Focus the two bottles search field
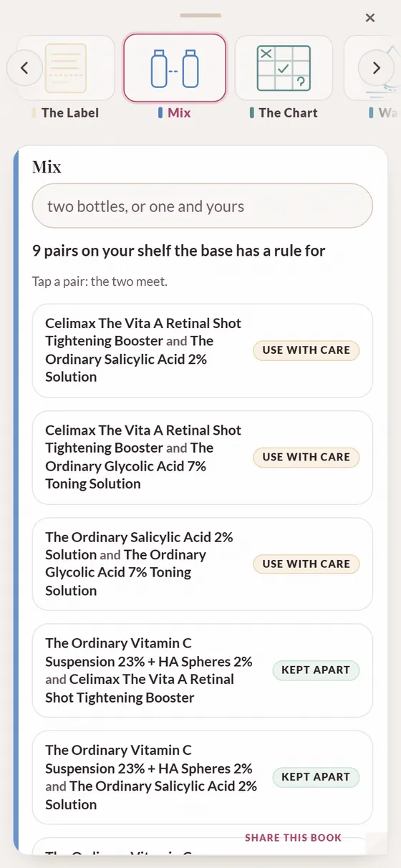The height and width of the screenshot is (868, 401). (x=203, y=206)
